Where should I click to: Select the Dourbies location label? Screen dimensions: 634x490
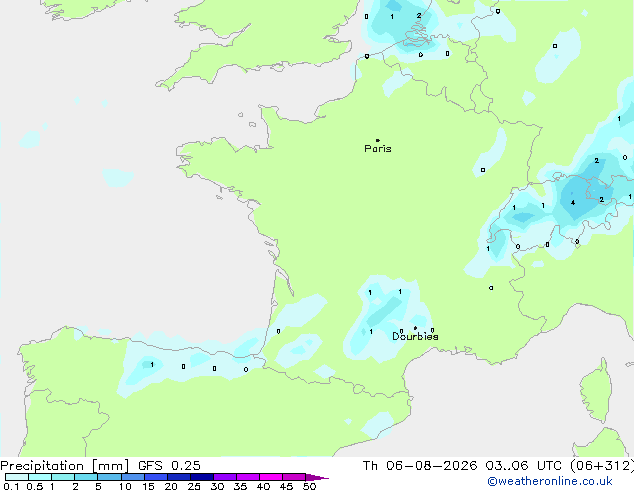tap(415, 336)
